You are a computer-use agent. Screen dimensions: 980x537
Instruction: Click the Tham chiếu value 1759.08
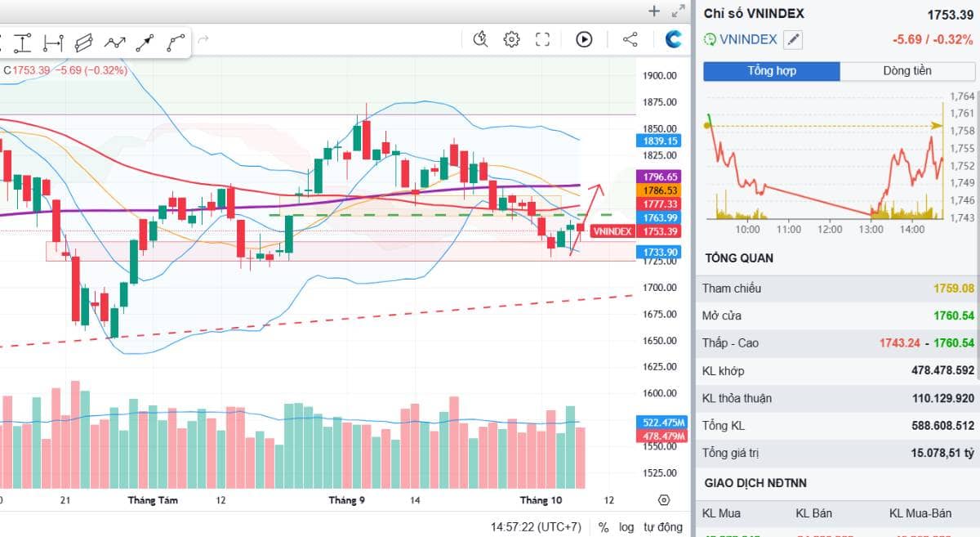point(954,289)
